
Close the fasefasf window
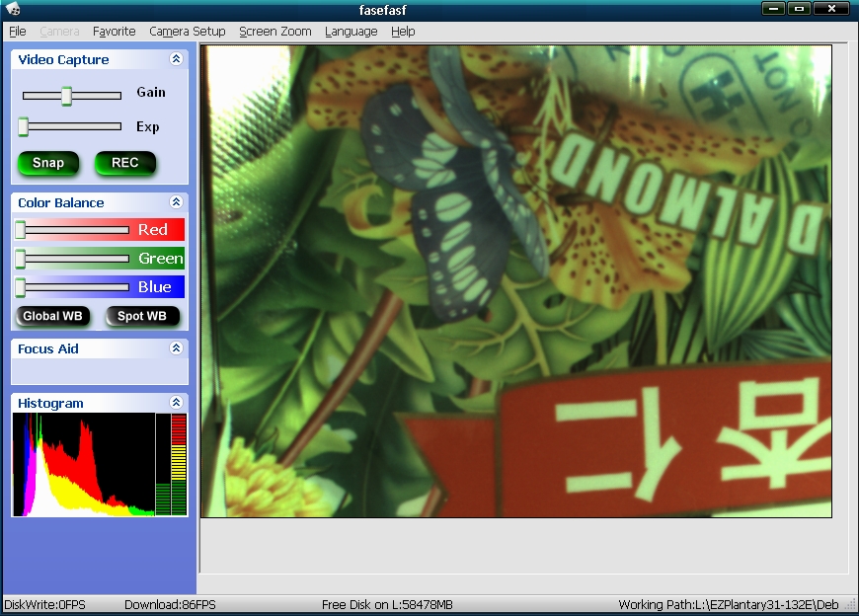tap(831, 9)
